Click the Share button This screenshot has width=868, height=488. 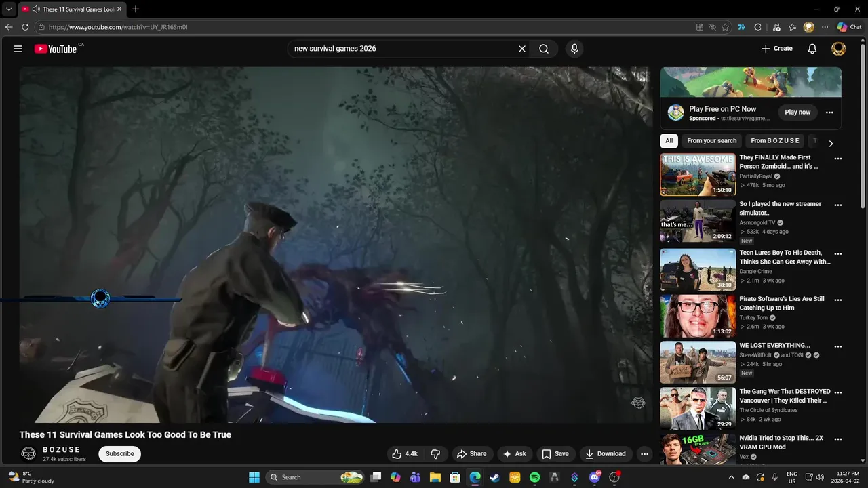[471, 454]
